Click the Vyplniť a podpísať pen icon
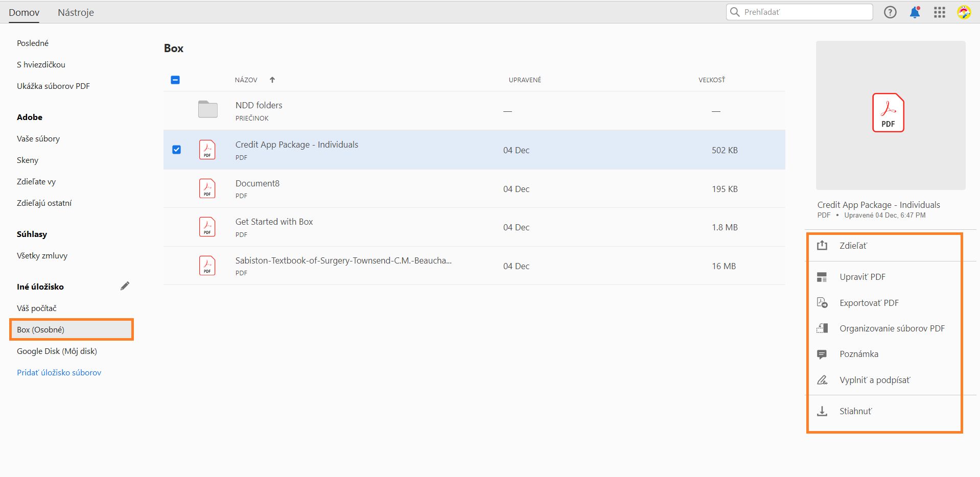Viewport: 980px width, 477px height. [x=822, y=380]
